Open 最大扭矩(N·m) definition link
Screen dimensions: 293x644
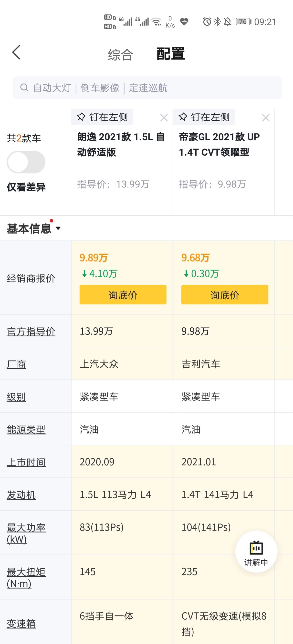26,578
